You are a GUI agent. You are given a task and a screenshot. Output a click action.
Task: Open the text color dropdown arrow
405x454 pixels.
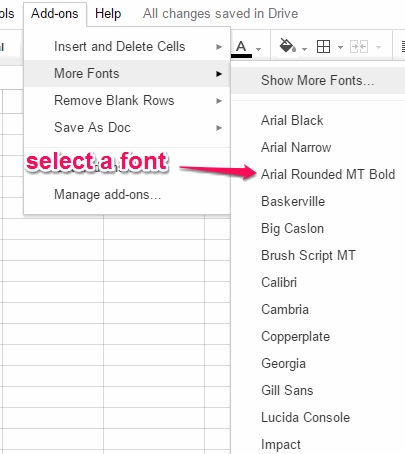click(259, 49)
